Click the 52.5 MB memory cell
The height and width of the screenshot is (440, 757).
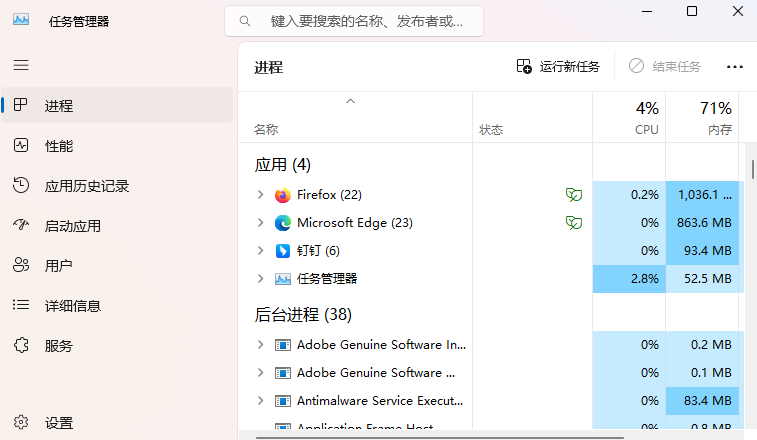(x=702, y=279)
